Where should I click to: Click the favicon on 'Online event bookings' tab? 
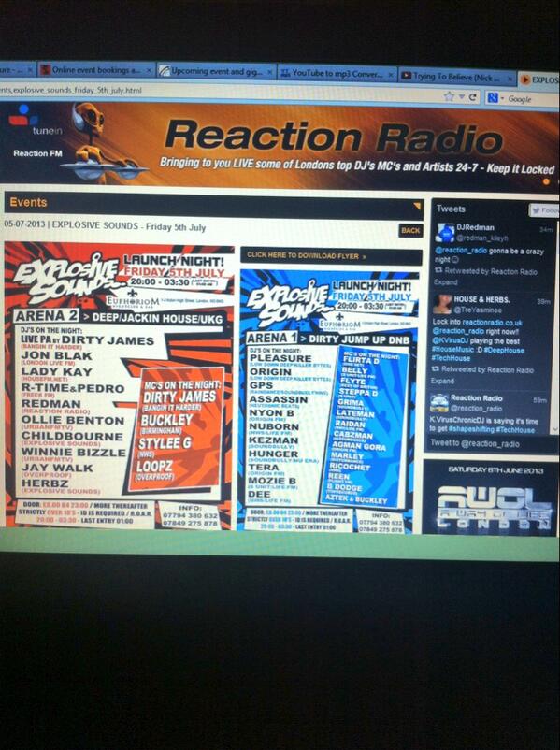click(45, 69)
